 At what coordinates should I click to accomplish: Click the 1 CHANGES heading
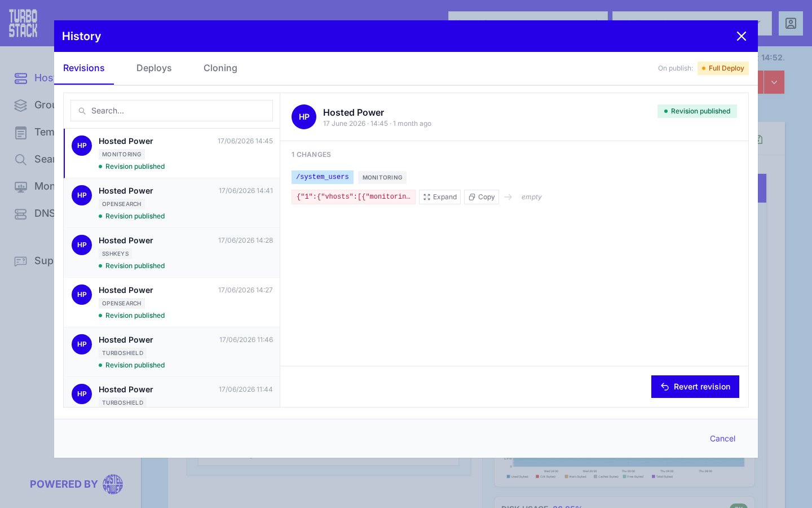coord(311,155)
